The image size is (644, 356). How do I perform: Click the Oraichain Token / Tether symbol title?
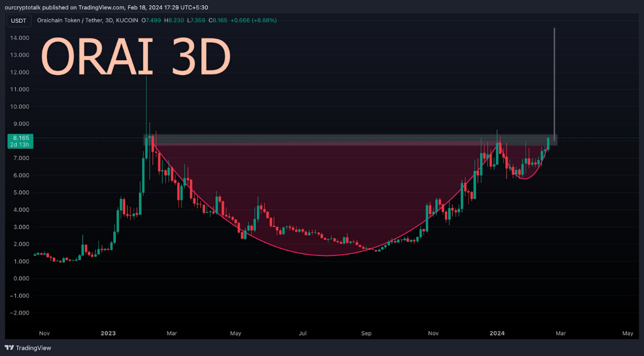pos(87,21)
